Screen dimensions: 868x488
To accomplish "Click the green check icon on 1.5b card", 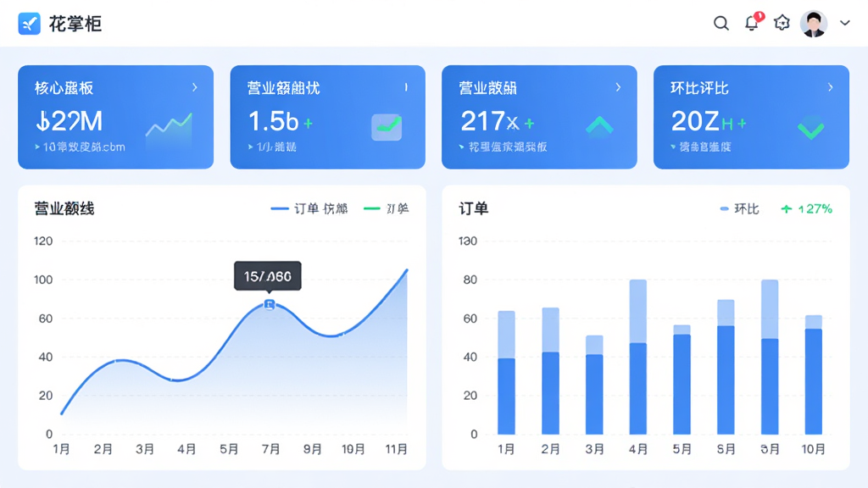I will pos(387,127).
